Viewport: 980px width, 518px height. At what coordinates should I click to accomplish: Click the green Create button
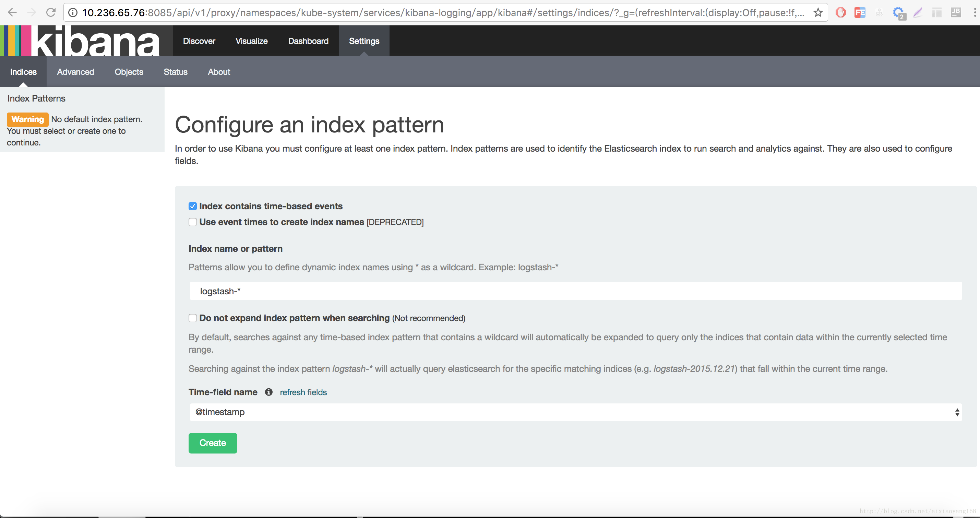[213, 443]
